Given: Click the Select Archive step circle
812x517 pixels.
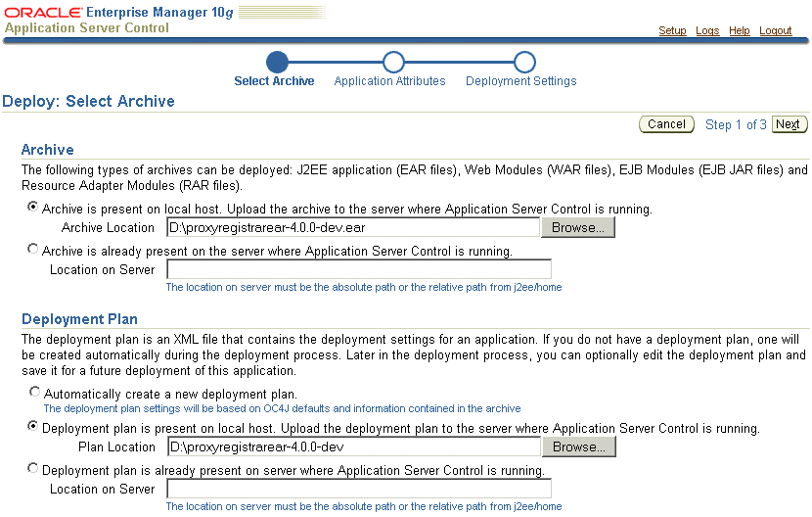Looking at the screenshot, I should 277,63.
